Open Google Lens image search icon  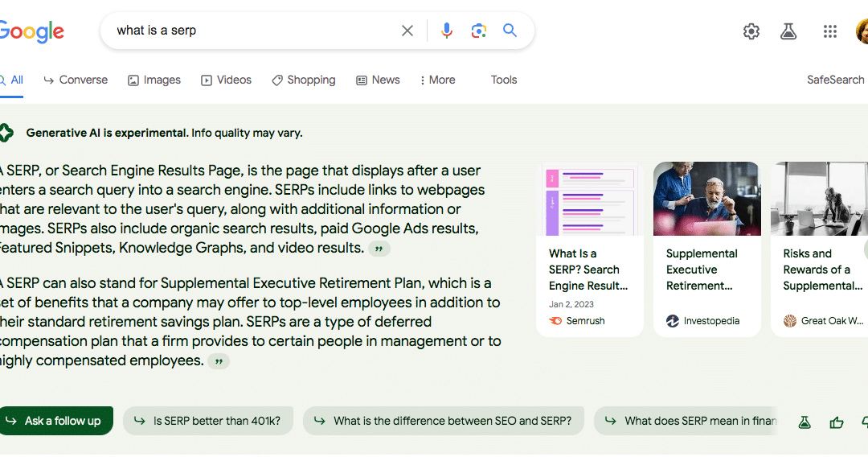pos(479,31)
